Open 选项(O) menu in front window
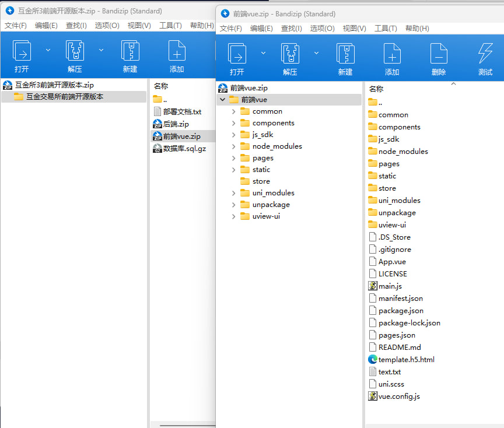 coord(322,28)
